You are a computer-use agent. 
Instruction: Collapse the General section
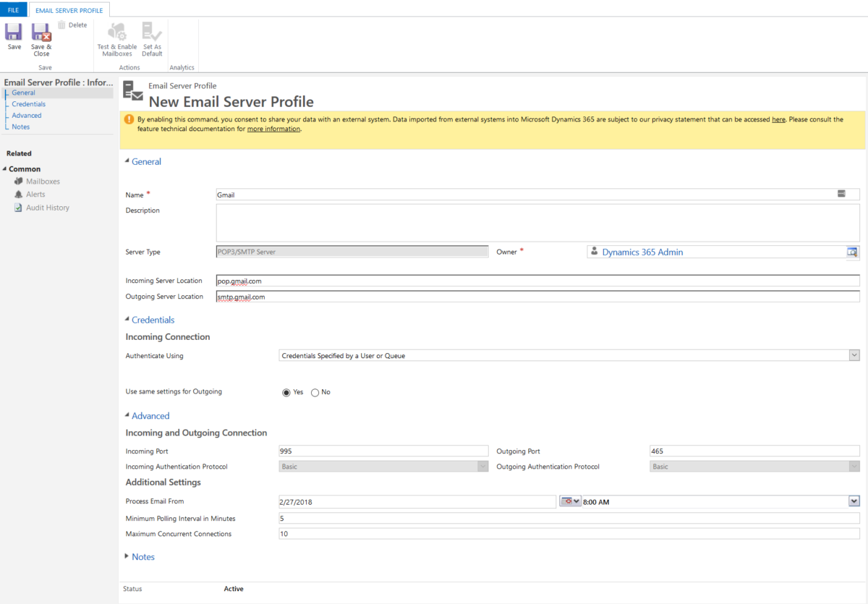pyautogui.click(x=127, y=161)
